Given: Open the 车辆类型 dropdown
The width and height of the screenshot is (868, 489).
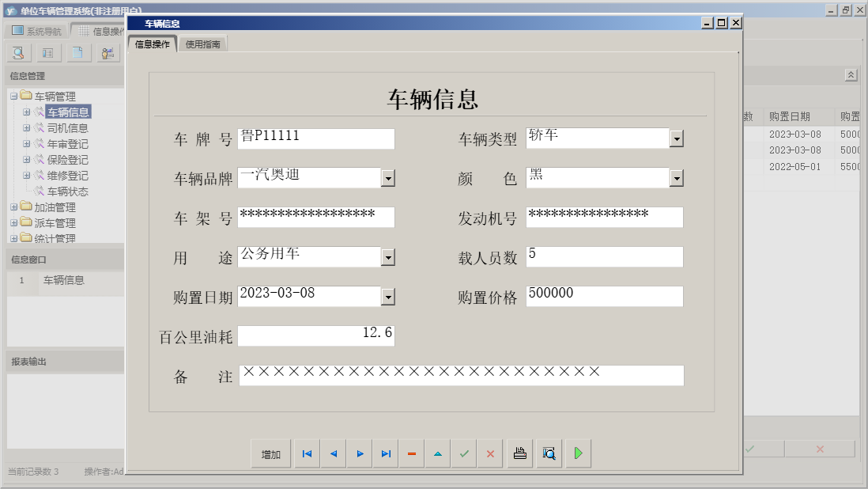Looking at the screenshot, I should [675, 137].
